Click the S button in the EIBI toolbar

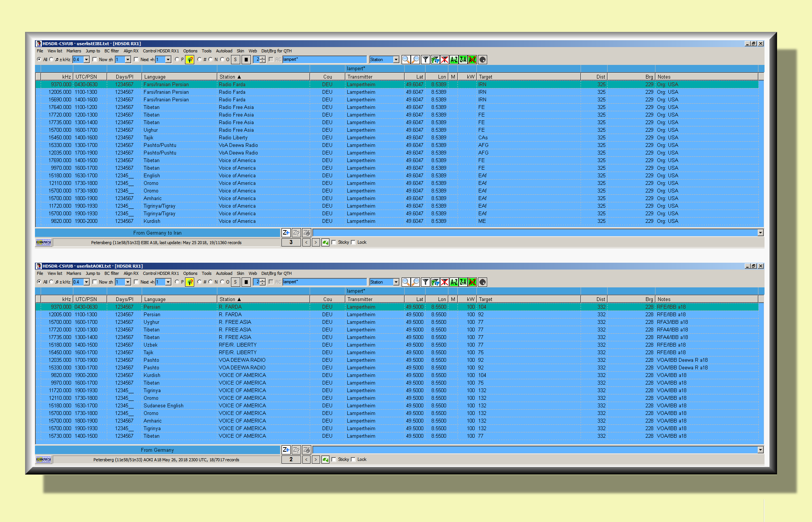pyautogui.click(x=236, y=60)
